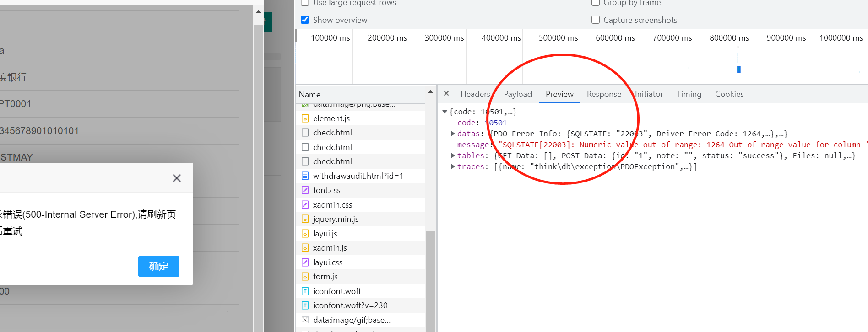Viewport: 868px width, 332px height.
Task: Expand the traces node in Preview
Action: pyautogui.click(x=453, y=167)
